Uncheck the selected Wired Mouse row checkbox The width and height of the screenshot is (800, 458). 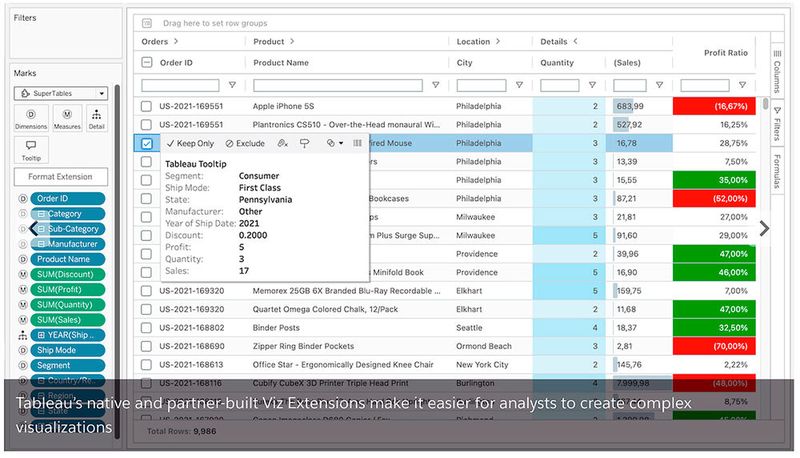[x=146, y=143]
